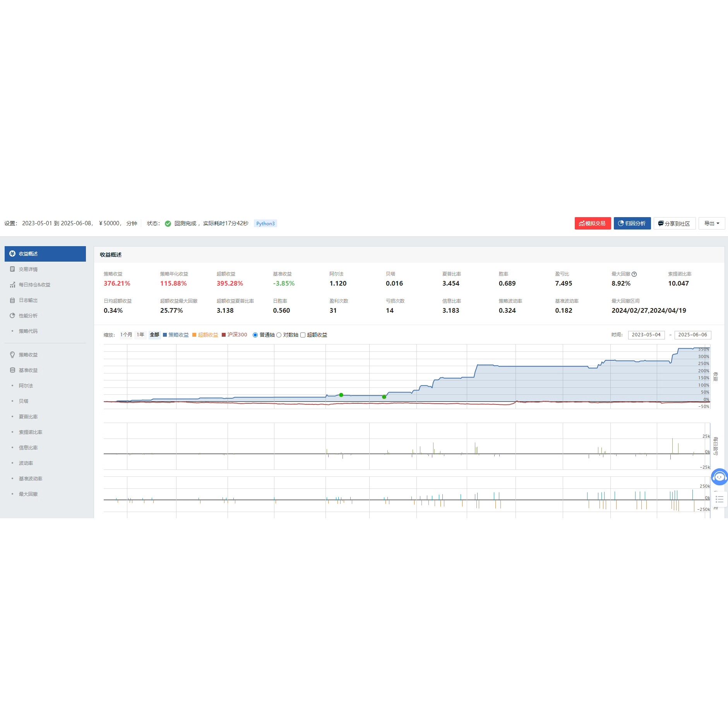The image size is (728, 728).
Task: Click the end date field 2025-06-06
Action: coord(693,335)
